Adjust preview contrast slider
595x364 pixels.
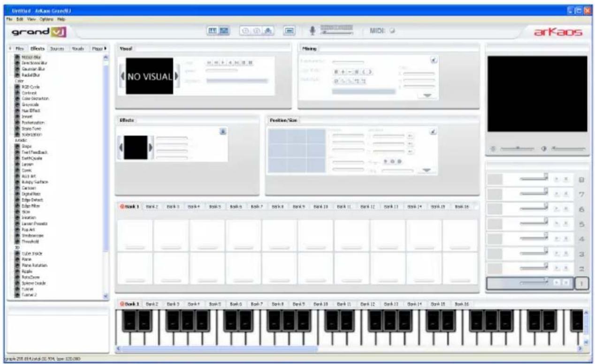point(568,148)
